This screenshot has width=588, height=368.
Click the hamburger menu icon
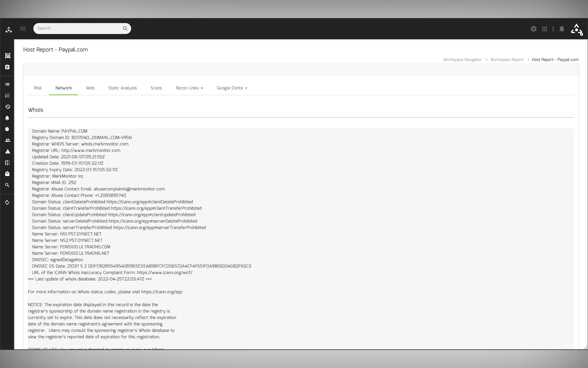pos(23,29)
